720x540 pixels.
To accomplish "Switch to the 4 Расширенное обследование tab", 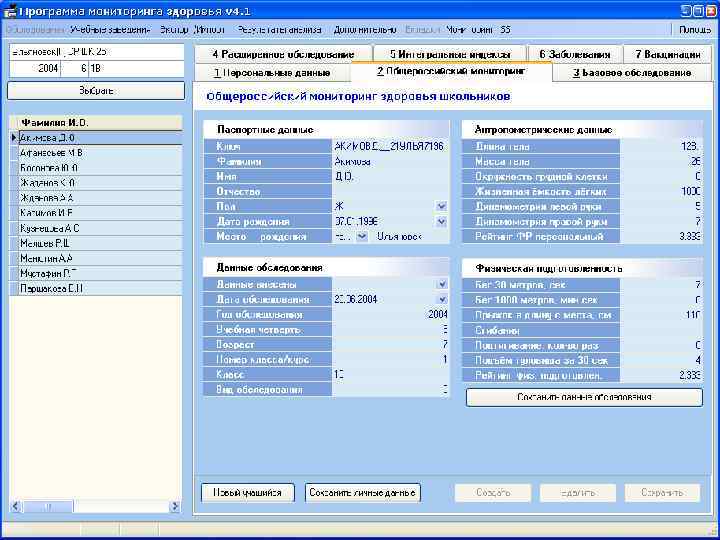I will click(x=283, y=54).
